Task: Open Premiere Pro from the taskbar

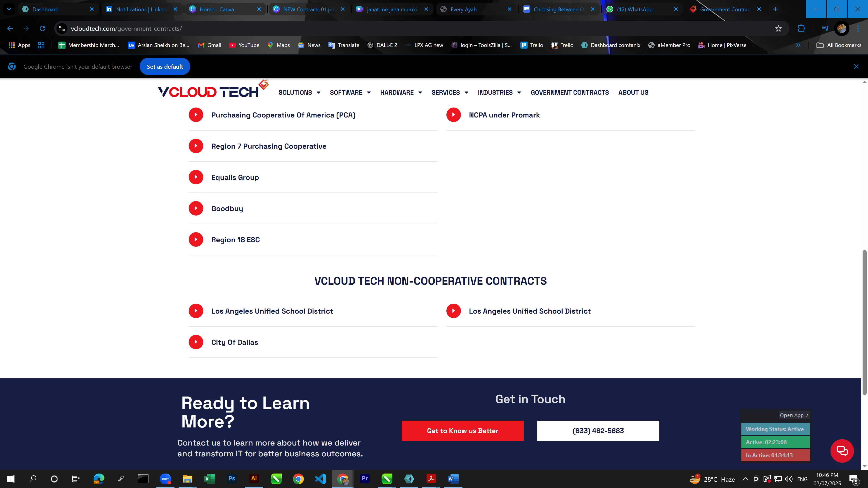Action: pos(365,479)
